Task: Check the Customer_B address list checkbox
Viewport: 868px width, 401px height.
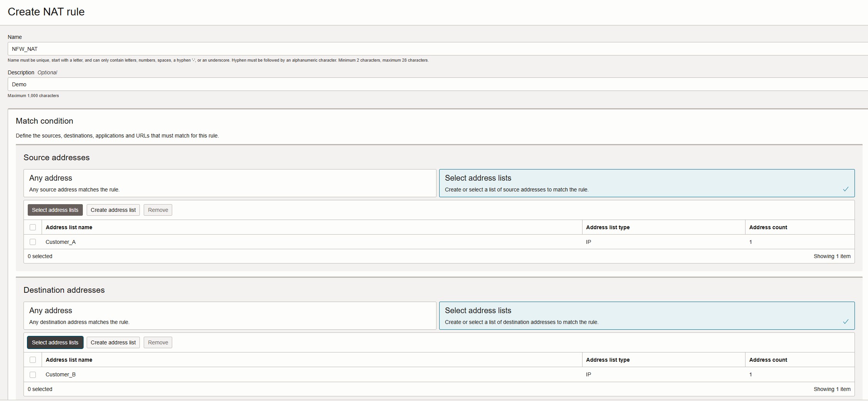Action: [33, 374]
